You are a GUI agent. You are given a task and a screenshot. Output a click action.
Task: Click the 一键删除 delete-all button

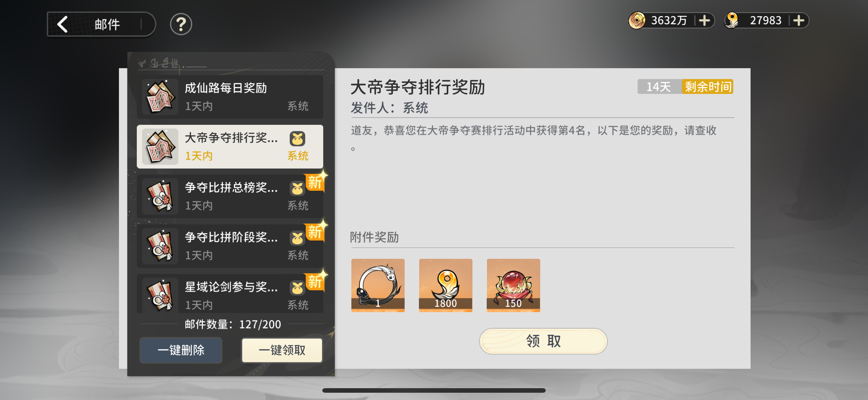click(181, 350)
